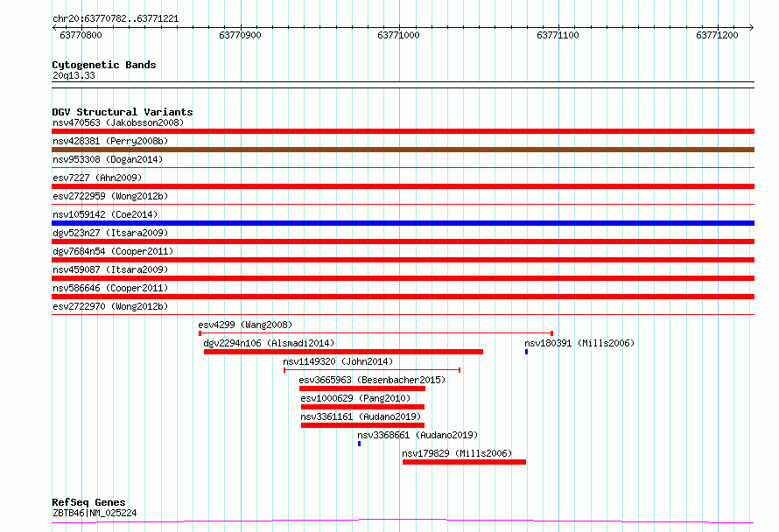Click the ZBTB46|NM_025224 gene label
The image size is (779, 532).
coord(95,513)
